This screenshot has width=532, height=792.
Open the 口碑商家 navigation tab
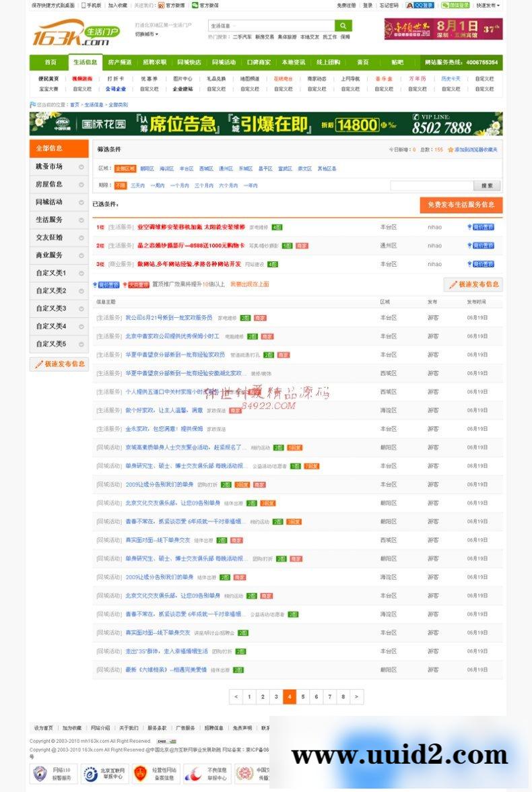tap(259, 62)
